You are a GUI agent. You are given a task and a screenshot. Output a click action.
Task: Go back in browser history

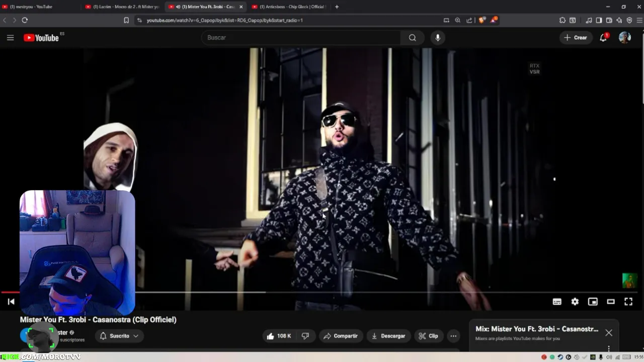[x=5, y=20]
